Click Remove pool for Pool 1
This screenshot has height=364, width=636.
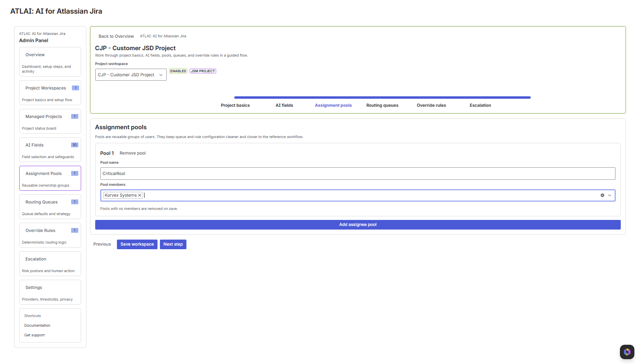133,153
